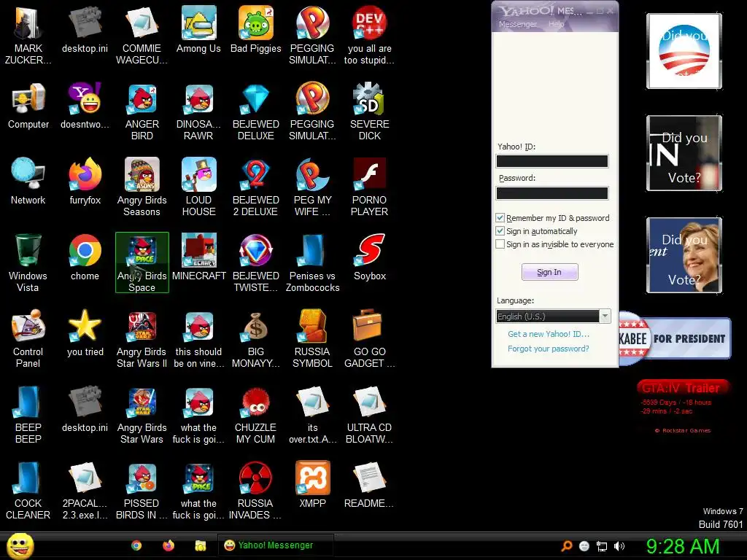Select the RUSSIA SYMBOL icon

[312, 338]
